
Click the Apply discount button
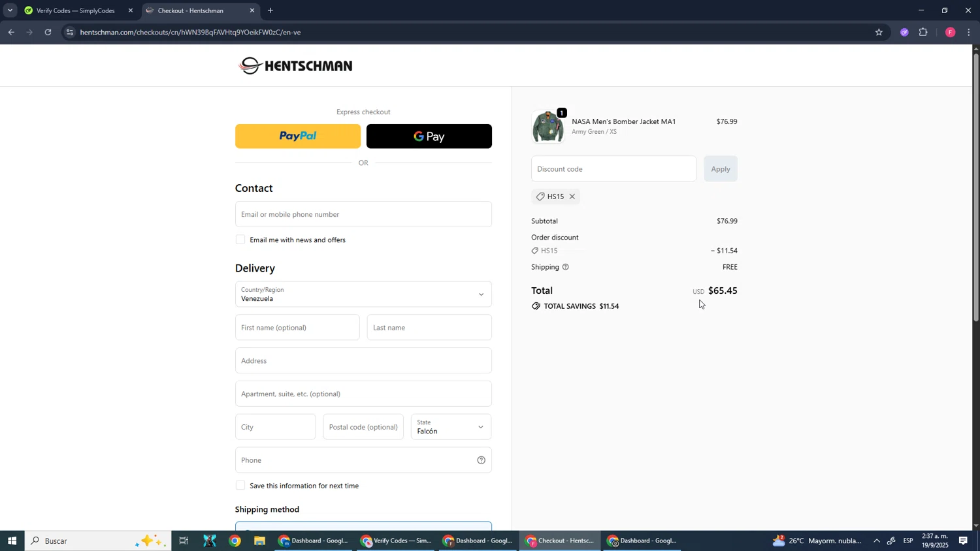(721, 168)
